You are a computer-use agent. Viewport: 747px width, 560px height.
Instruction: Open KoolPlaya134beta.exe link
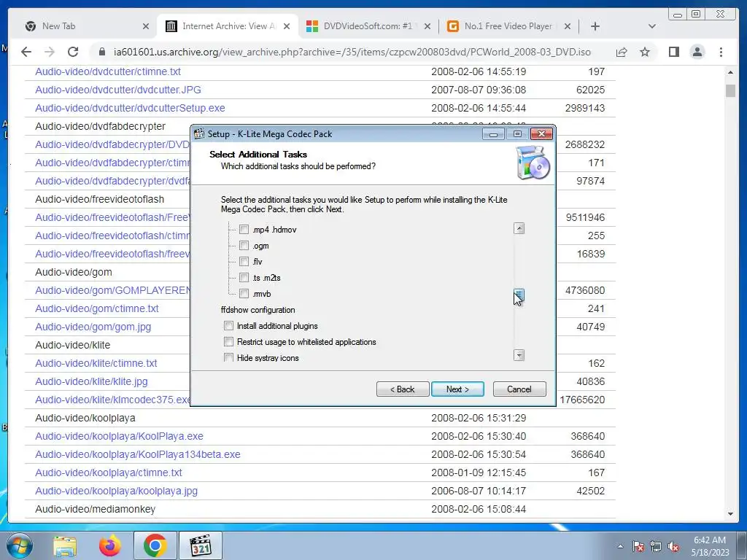point(138,454)
